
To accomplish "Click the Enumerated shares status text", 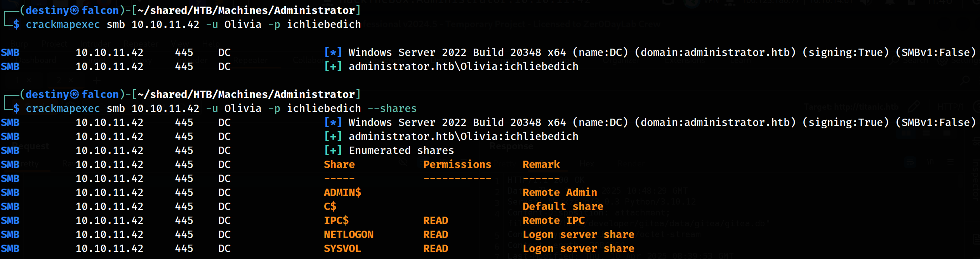I will 401,150.
